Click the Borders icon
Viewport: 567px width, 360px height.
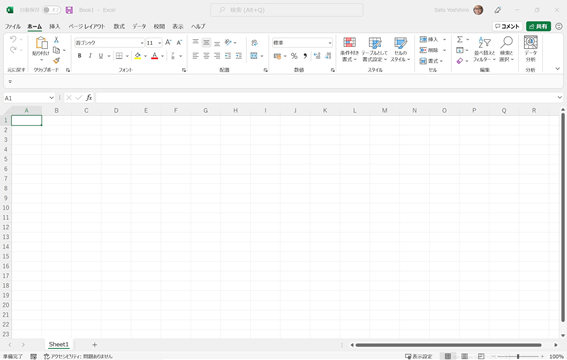[x=119, y=56]
